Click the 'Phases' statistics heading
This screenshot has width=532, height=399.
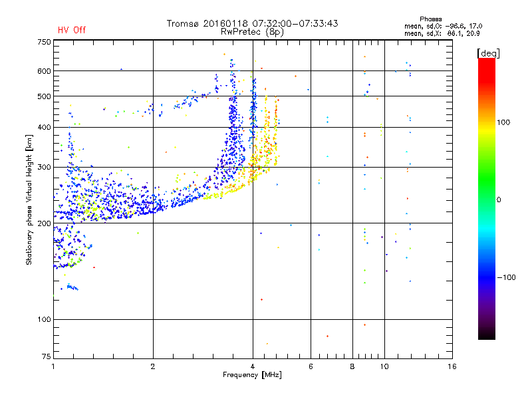click(430, 19)
